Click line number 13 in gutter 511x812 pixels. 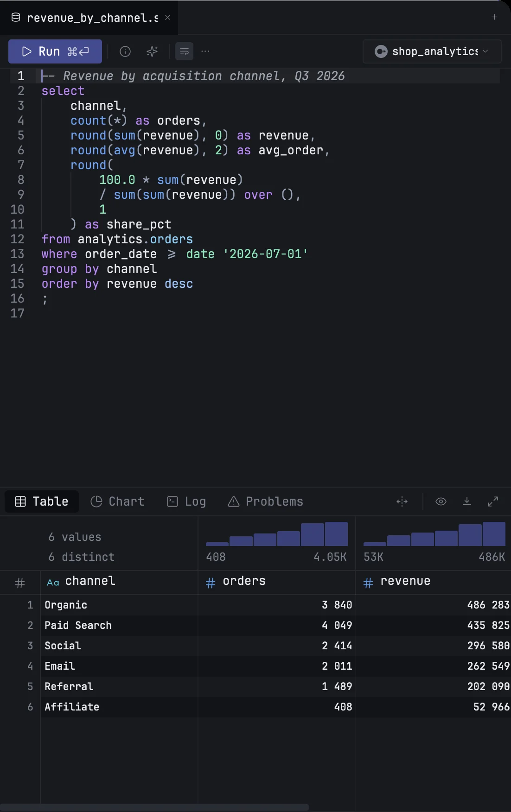17,254
